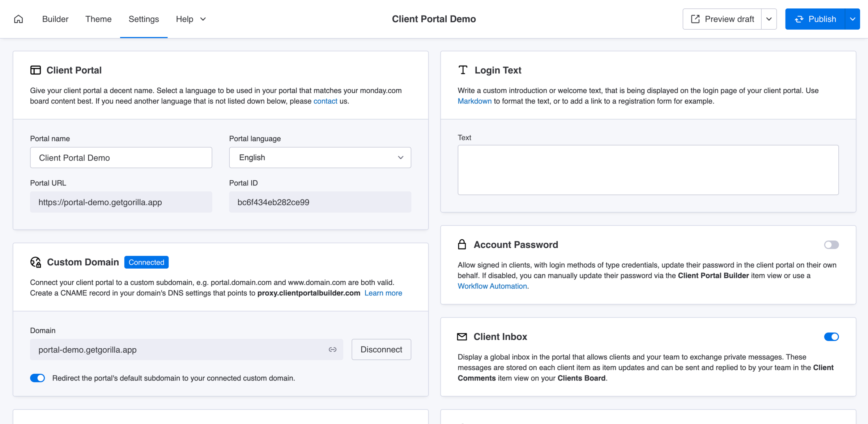Click the home icon in navbar
The height and width of the screenshot is (424, 868).
pos(18,19)
